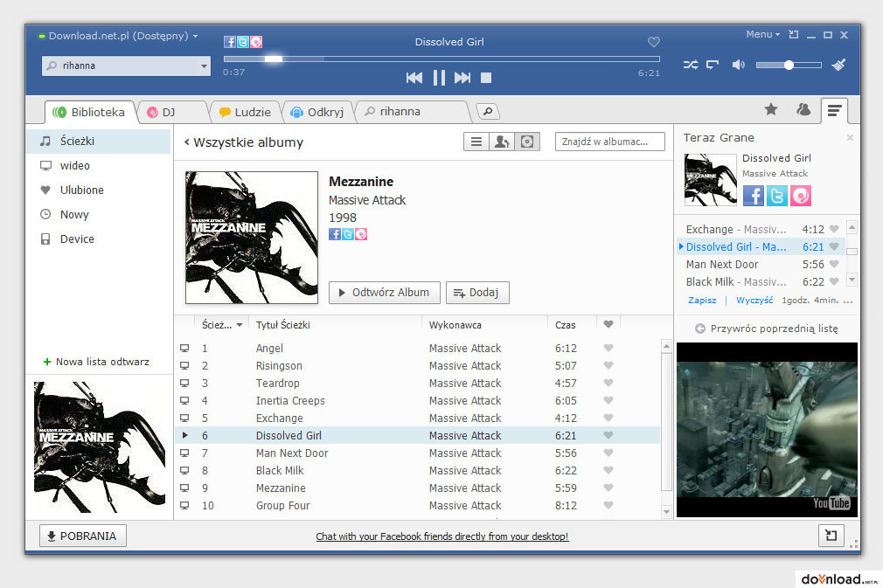
Task: Switch to list view
Action: 476,142
